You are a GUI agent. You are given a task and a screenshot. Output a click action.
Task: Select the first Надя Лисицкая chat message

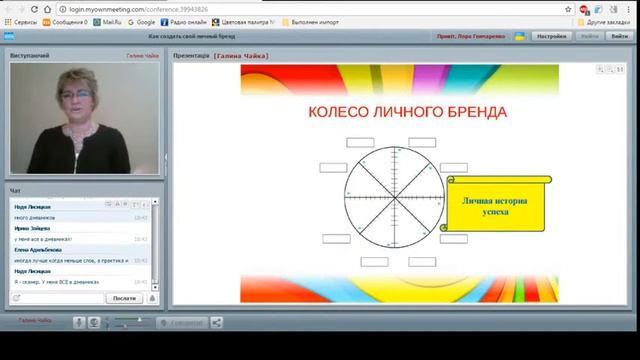coord(81,213)
